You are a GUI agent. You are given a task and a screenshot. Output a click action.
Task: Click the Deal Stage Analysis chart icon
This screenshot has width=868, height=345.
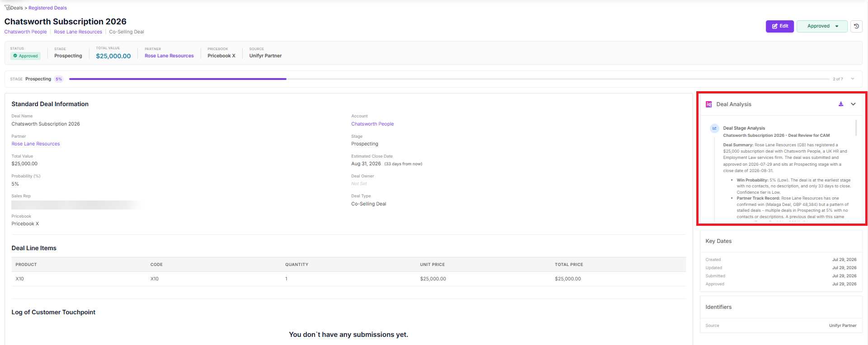point(714,128)
